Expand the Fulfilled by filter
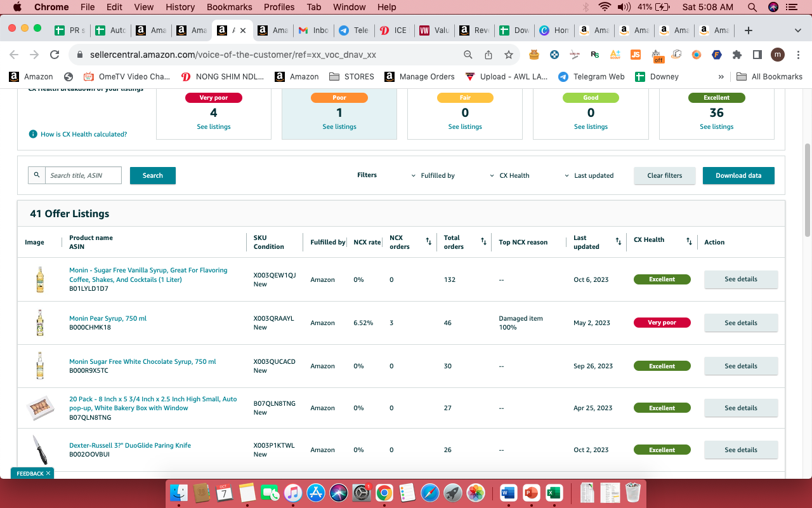Screen dimensions: 812x508 (433, 175)
